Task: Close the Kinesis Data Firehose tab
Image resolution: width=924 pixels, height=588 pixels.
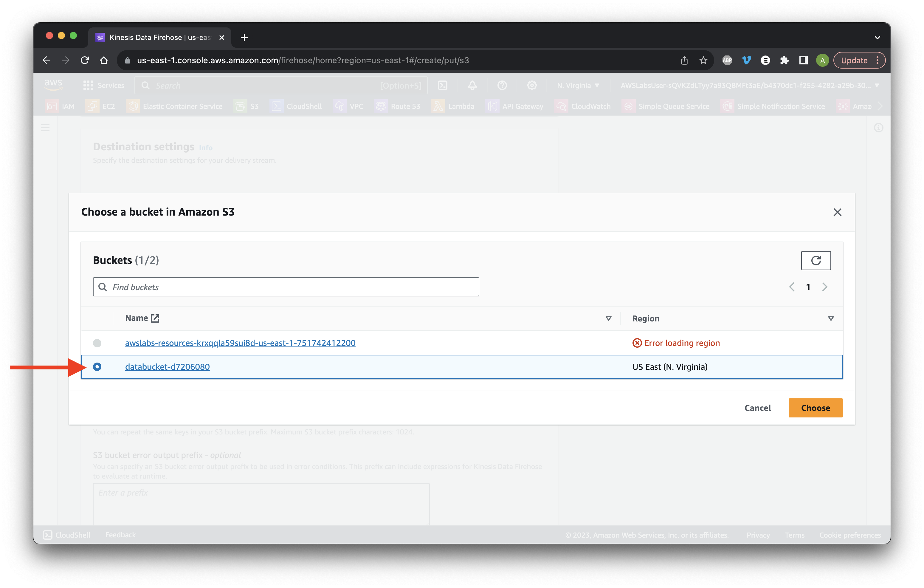Action: pyautogui.click(x=221, y=37)
